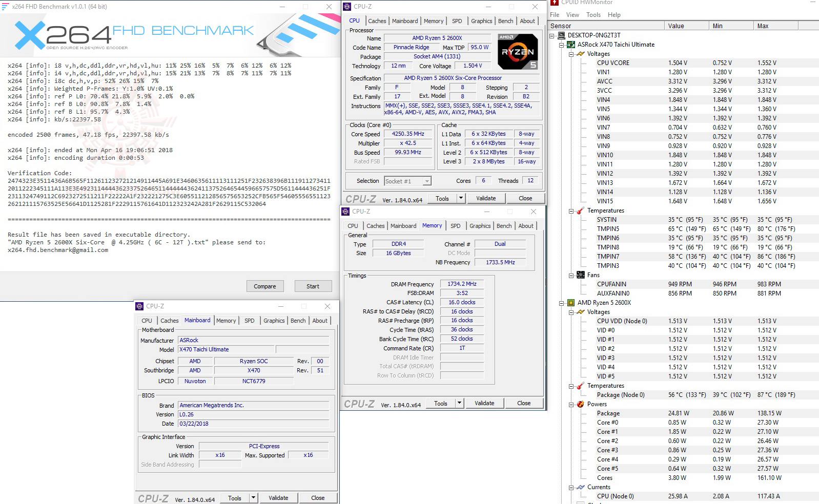Click the DRAM Frequency field showing 1734.2 MHz
Image resolution: width=819 pixels, height=504 pixels.
pos(462,284)
